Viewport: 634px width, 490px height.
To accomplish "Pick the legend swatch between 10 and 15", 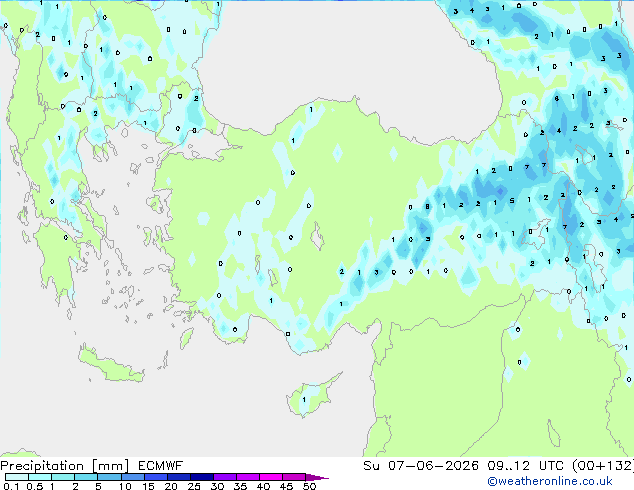I will pos(132,477).
